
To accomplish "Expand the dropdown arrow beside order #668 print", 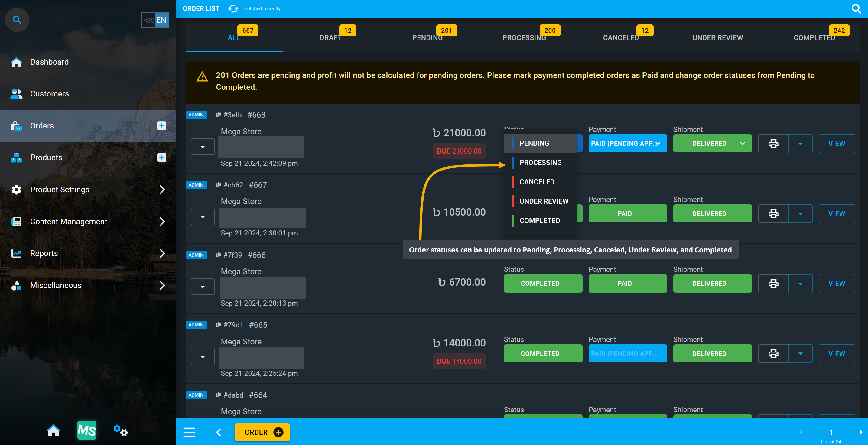I will pyautogui.click(x=800, y=144).
